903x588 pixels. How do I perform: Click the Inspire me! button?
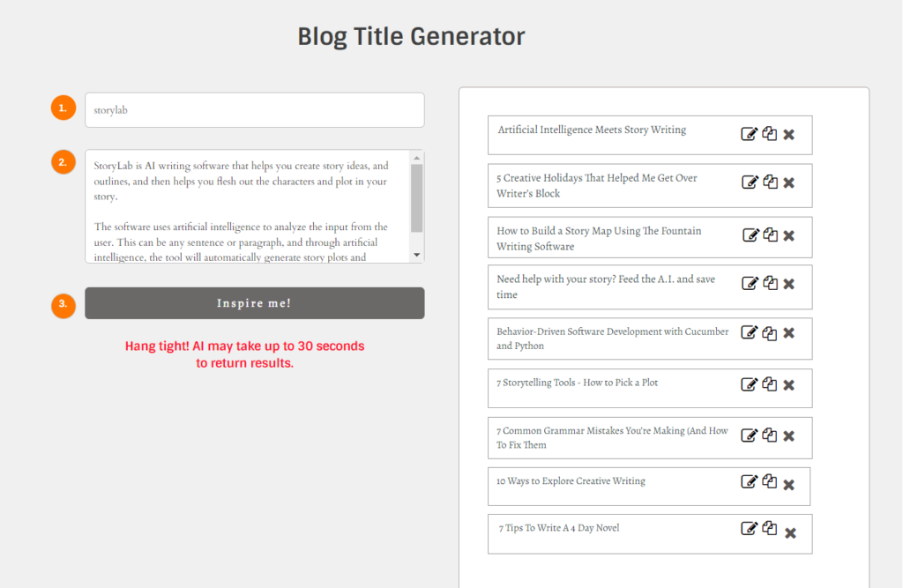coord(255,303)
